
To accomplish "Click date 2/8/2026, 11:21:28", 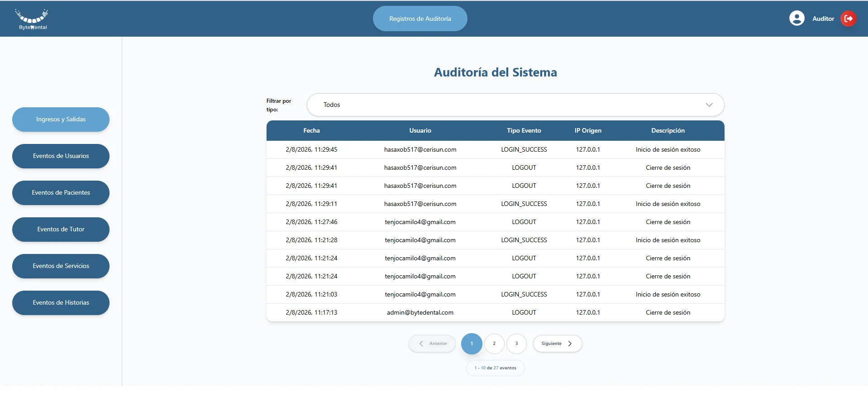I will (x=311, y=240).
